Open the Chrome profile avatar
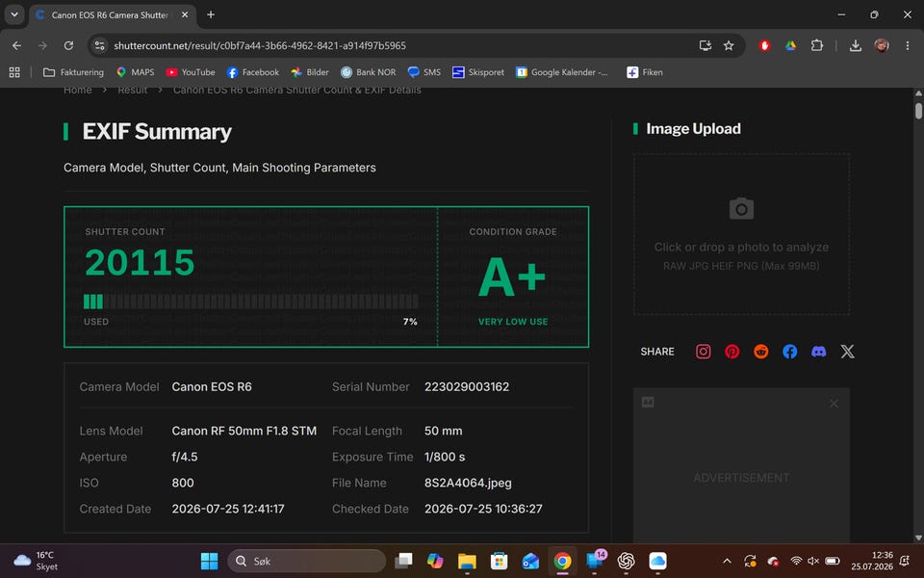Viewport: 924px width, 578px height. coord(882,45)
